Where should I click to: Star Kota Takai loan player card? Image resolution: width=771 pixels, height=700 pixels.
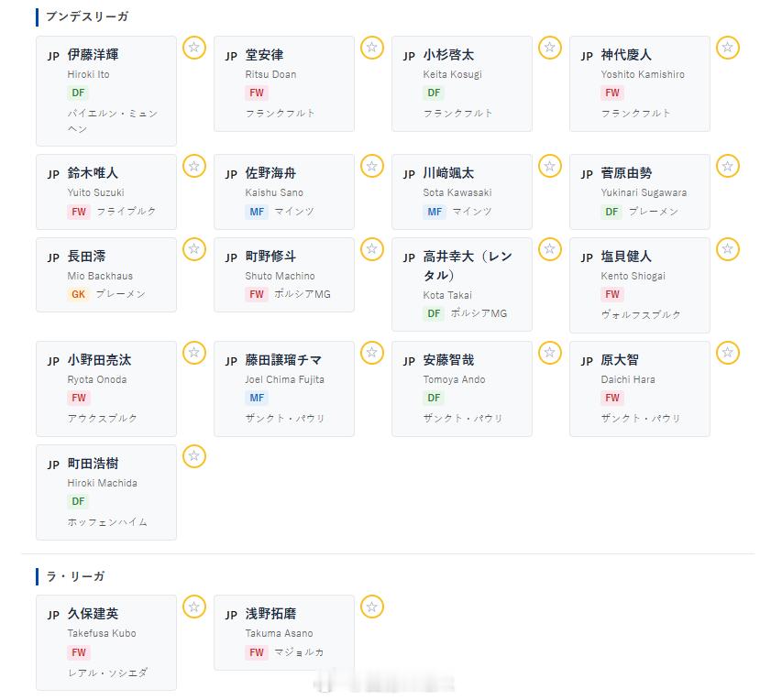(550, 249)
